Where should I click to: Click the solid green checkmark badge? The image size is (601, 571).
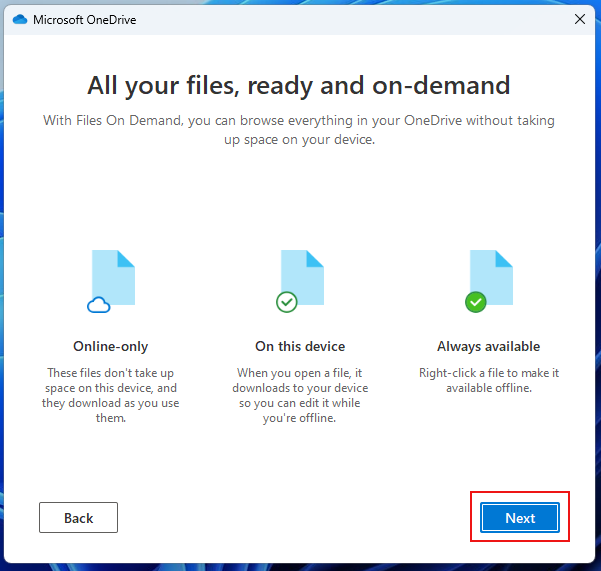(476, 302)
